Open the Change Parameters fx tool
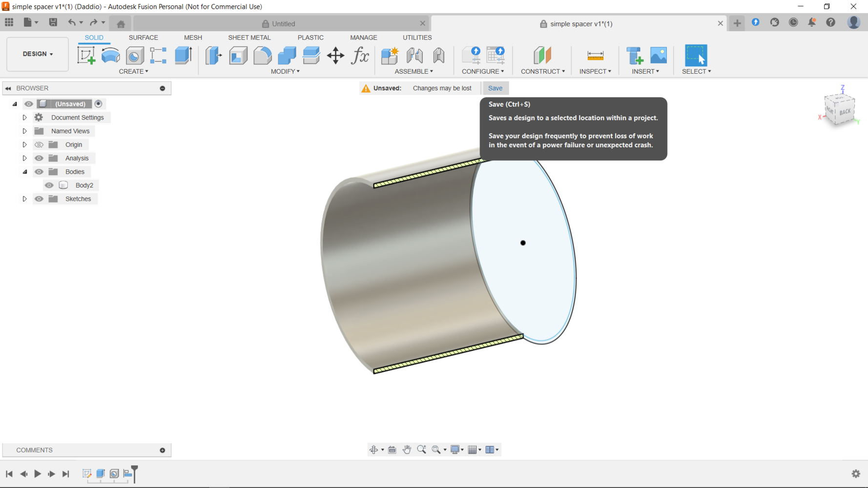This screenshot has width=868, height=488. 360,55
